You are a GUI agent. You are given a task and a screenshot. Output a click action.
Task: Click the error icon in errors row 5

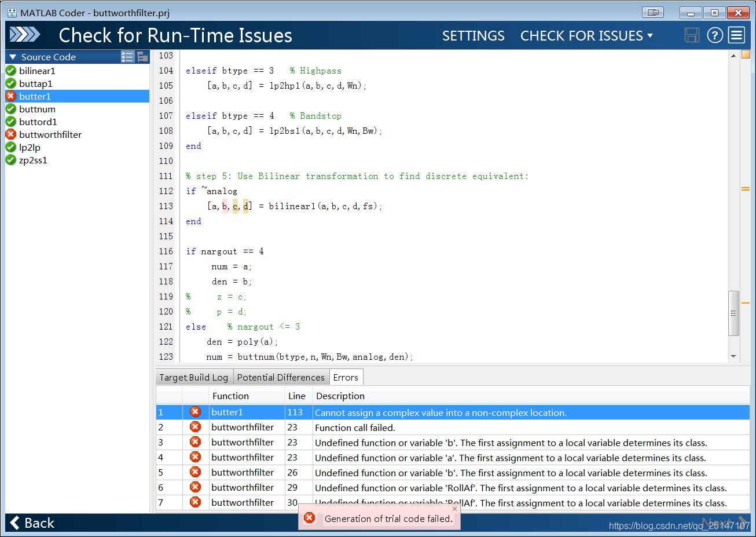[196, 473]
